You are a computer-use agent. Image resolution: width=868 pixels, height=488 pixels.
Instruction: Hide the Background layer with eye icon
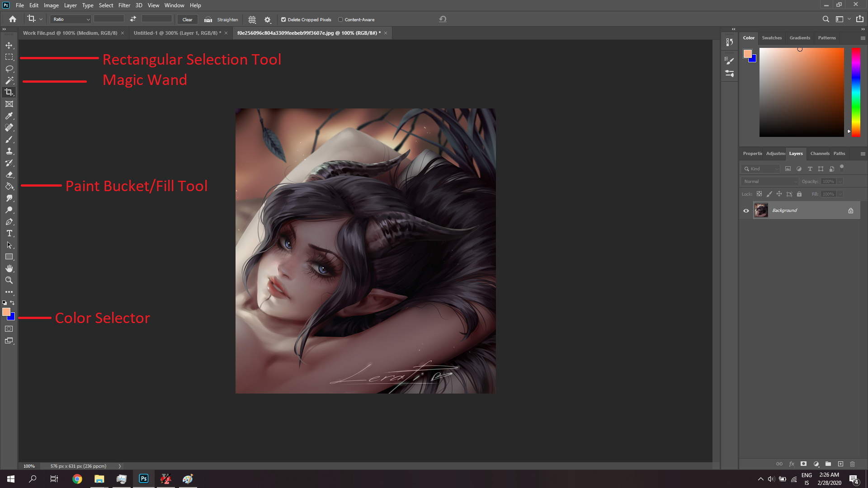tap(746, 211)
